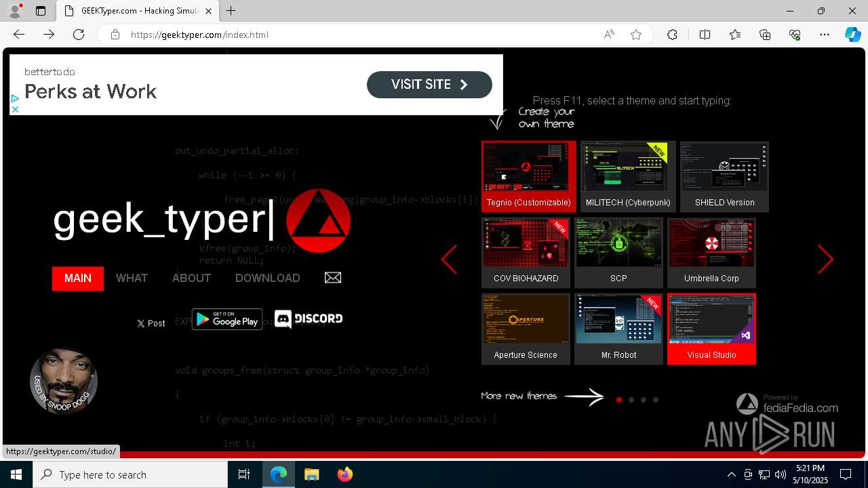Select the Visual Studio theme
The width and height of the screenshot is (868, 488).
pos(711,329)
